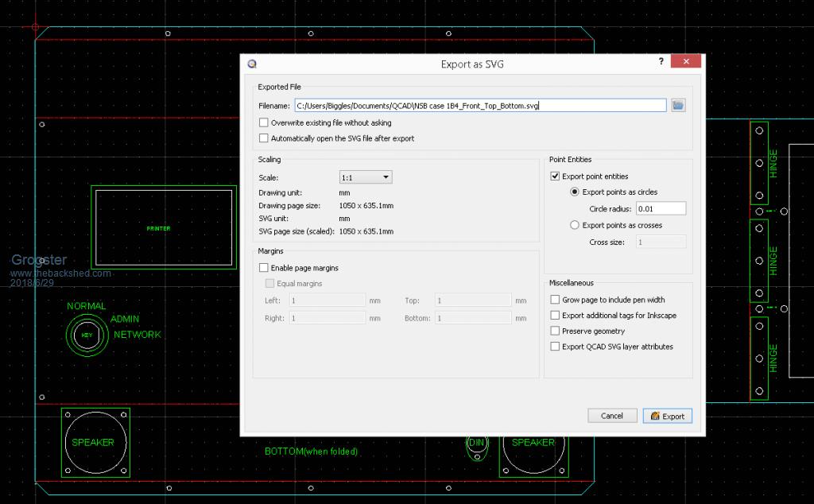Screen dimensions: 814x504
Task: Open the Scale 1:1 dropdown
Action: click(x=366, y=177)
